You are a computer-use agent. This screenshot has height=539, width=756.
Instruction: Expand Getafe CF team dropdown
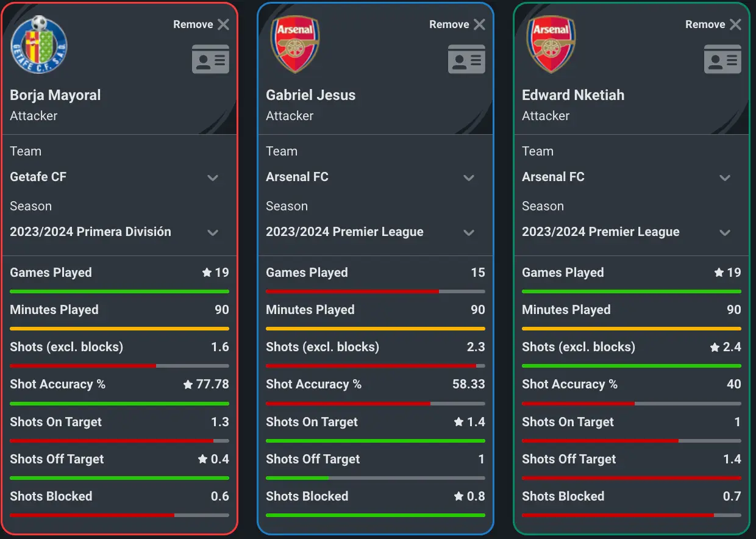pos(213,178)
